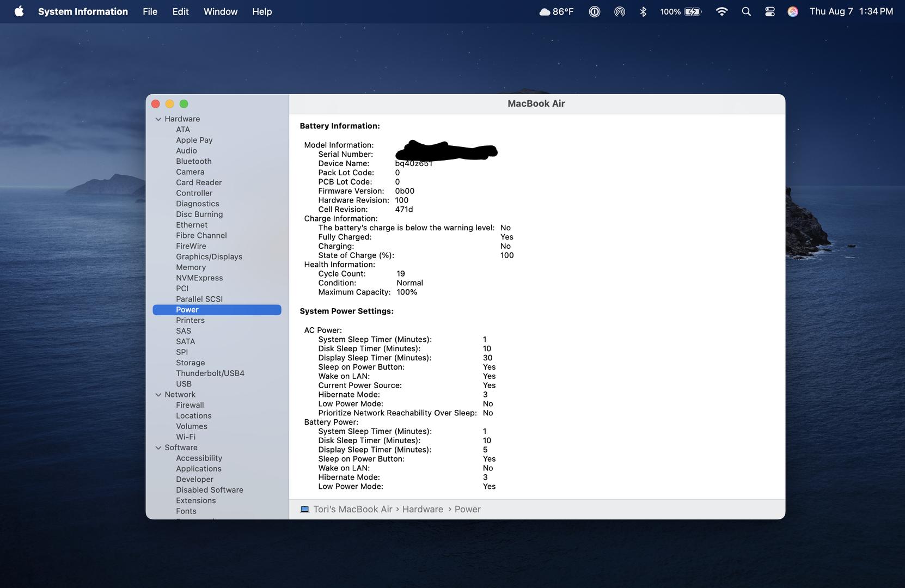
Task: Select Parallel SCSI in the sidebar
Action: (199, 299)
